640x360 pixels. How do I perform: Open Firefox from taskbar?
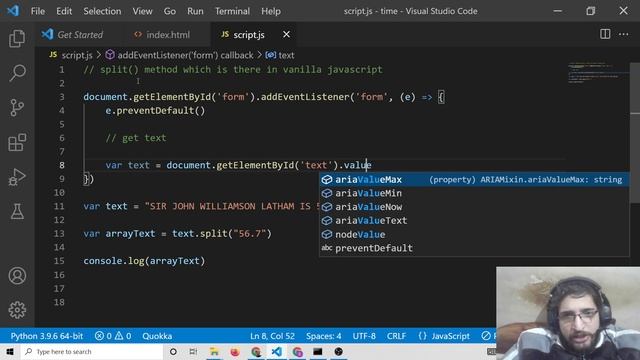click(235, 351)
